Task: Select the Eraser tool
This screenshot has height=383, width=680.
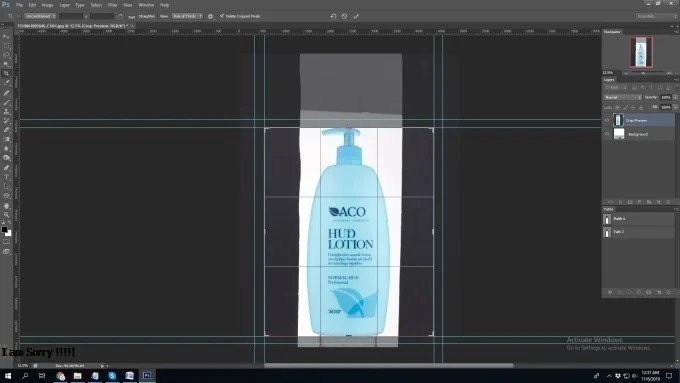Action: (x=6, y=130)
